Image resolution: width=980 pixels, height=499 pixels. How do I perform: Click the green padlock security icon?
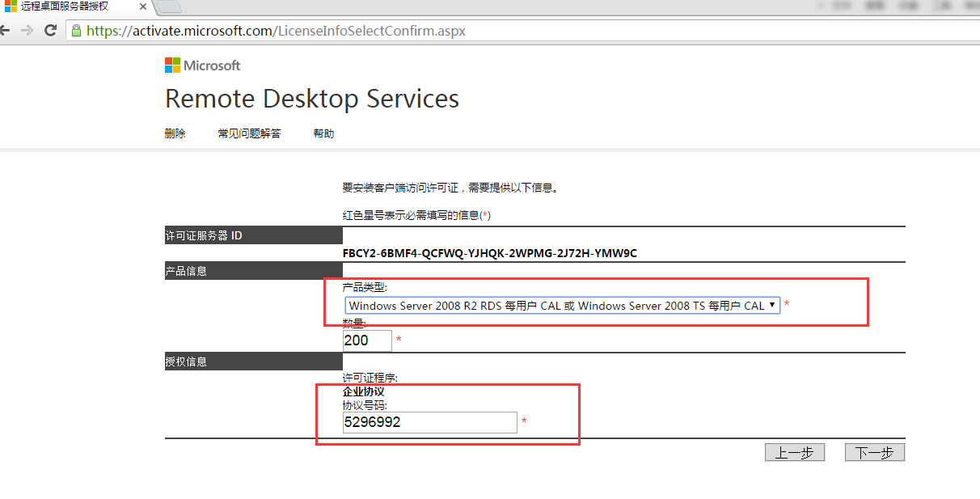pyautogui.click(x=76, y=31)
